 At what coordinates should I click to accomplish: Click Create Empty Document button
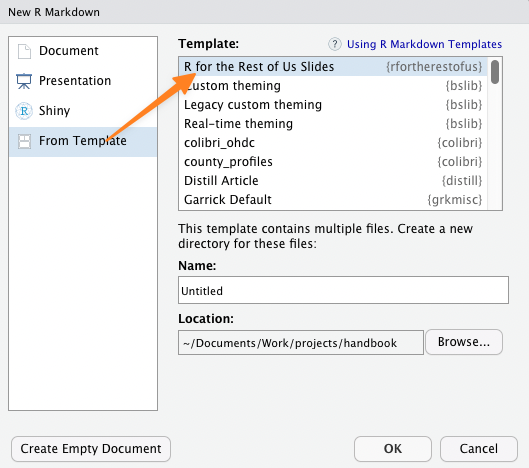tap(91, 449)
